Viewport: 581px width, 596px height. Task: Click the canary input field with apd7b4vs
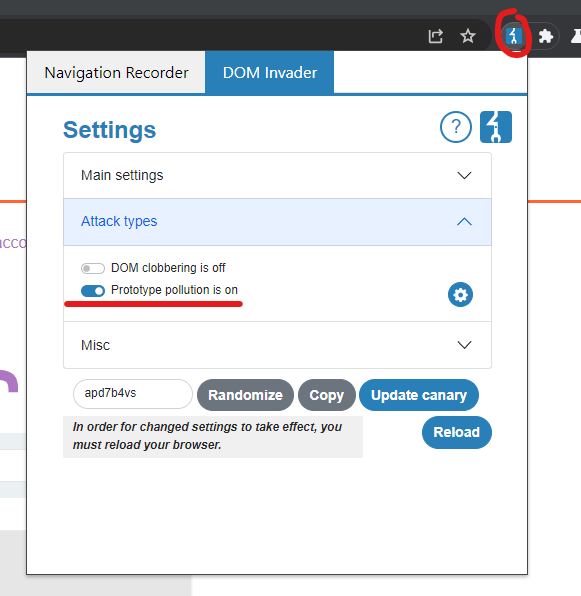133,394
